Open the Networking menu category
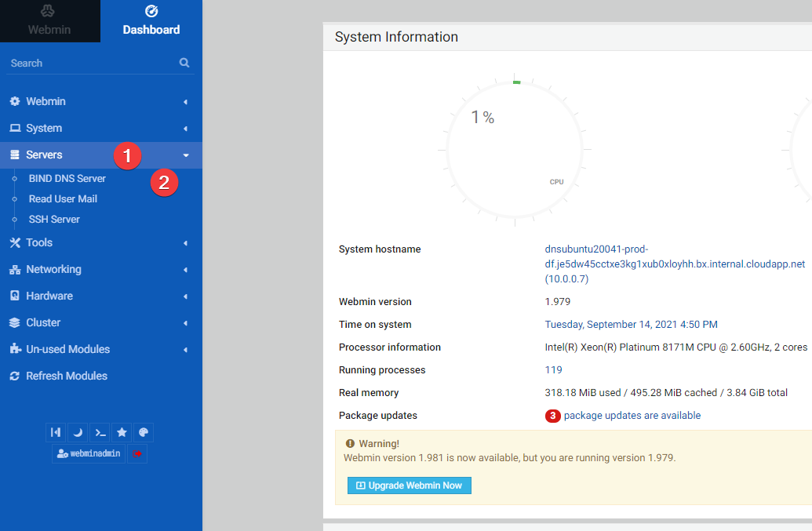The width and height of the screenshot is (812, 531). [101, 270]
